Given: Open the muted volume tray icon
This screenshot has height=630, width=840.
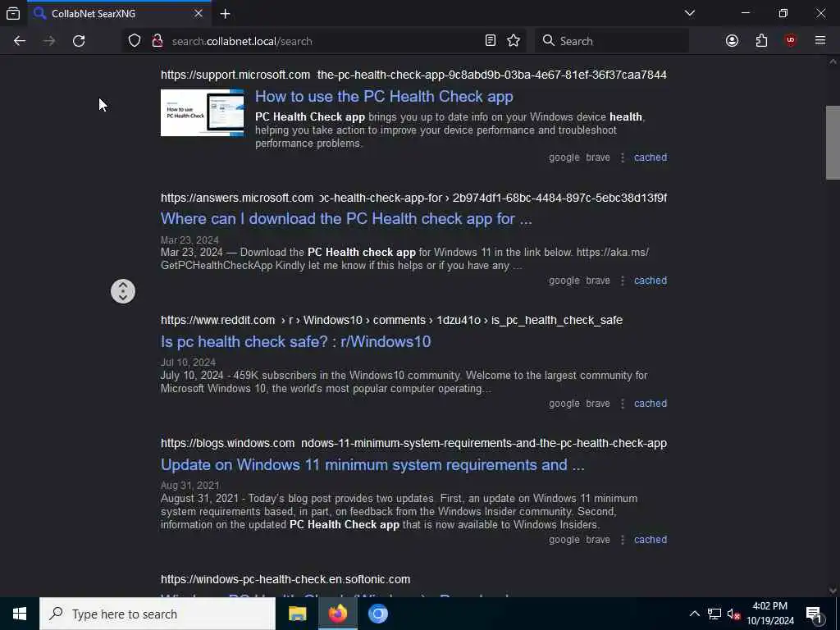Looking at the screenshot, I should pos(733,614).
